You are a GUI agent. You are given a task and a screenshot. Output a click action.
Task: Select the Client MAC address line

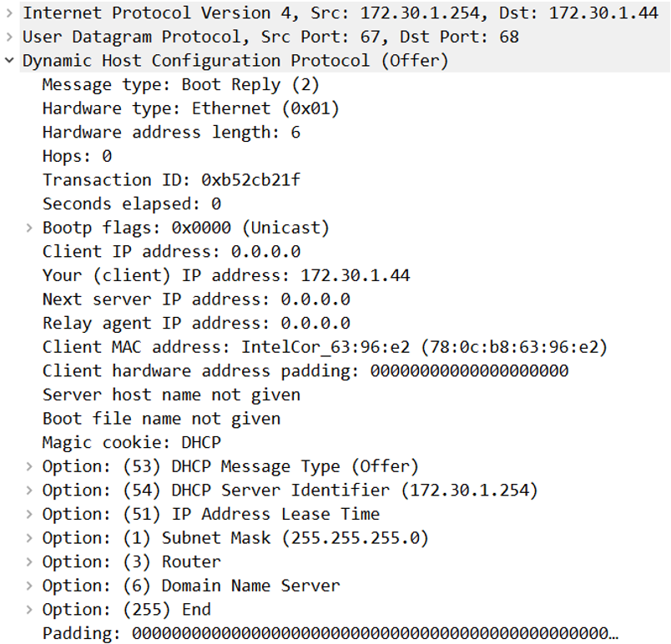(x=325, y=347)
